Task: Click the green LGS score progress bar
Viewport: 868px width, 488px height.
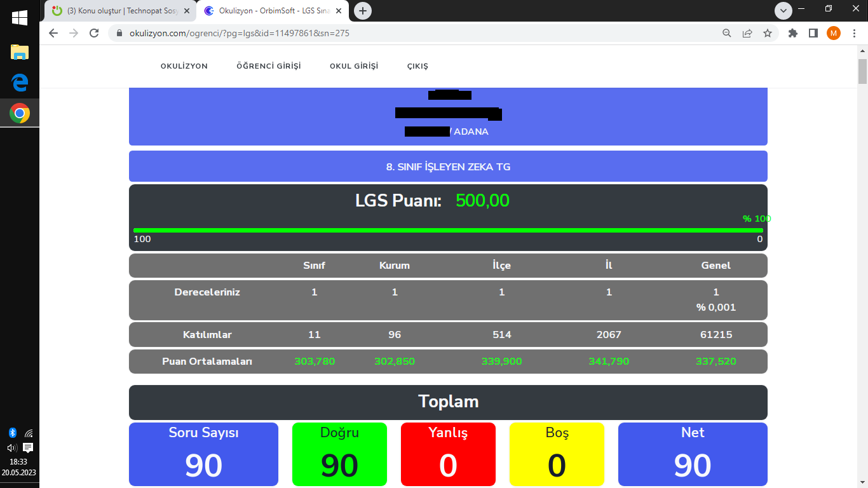Action: [x=448, y=230]
